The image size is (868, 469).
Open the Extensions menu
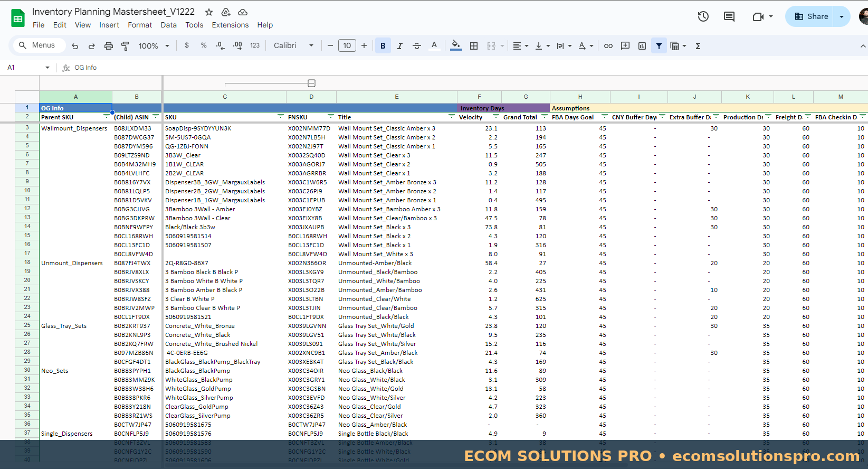pyautogui.click(x=230, y=25)
